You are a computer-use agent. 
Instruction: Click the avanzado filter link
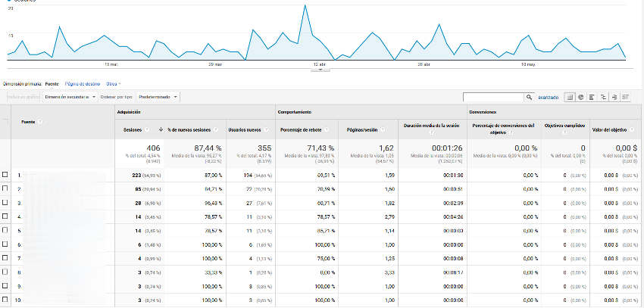click(x=548, y=97)
